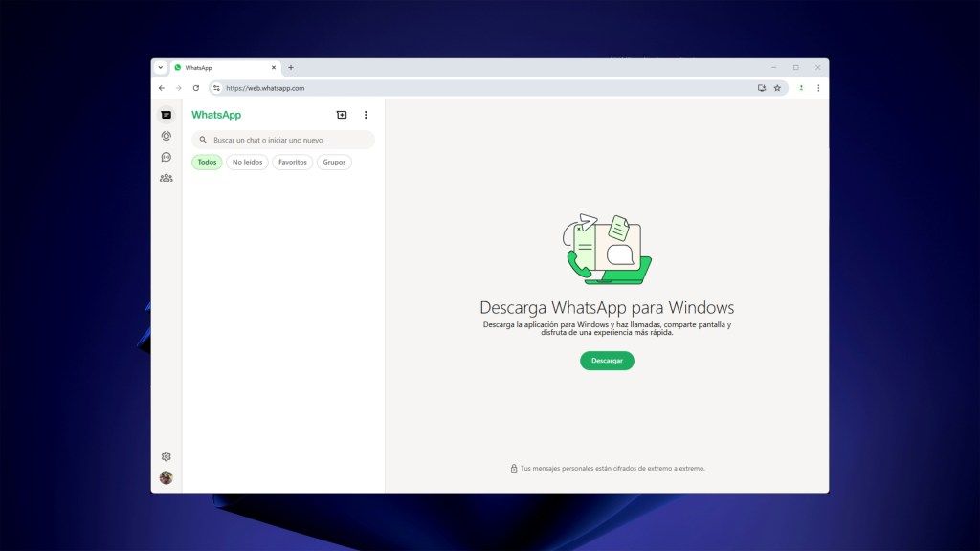Bookmark this page with the star icon
980x551 pixels.
[777, 88]
